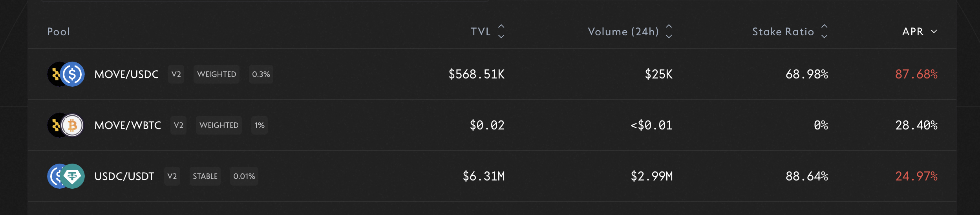Sort pools by TVL arrows
The image size is (980, 215).
click(501, 31)
